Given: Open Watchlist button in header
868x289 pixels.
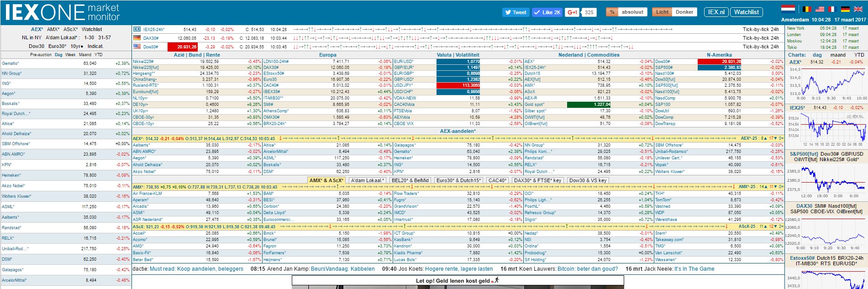Looking at the screenshot, I should (x=747, y=12).
